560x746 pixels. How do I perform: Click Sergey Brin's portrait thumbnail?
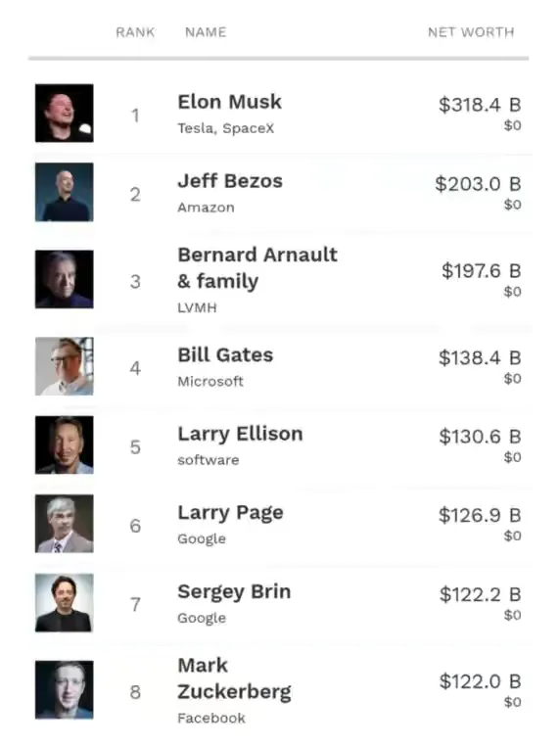[x=65, y=603]
